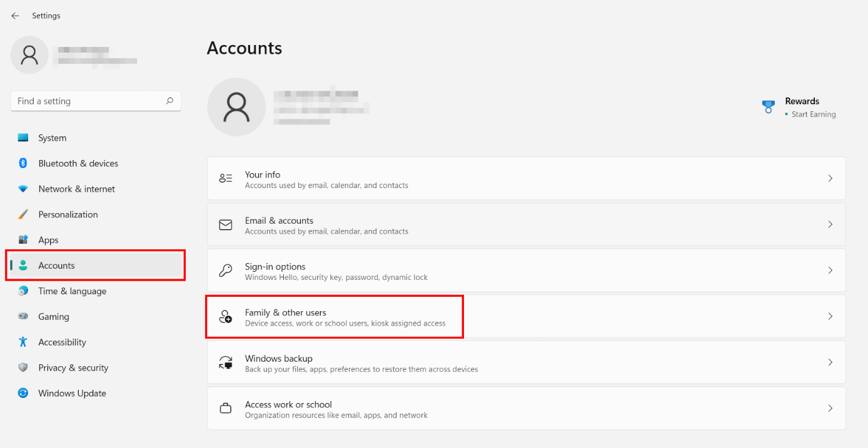The height and width of the screenshot is (448, 868).
Task: Open Access work or school row
Action: click(x=526, y=408)
